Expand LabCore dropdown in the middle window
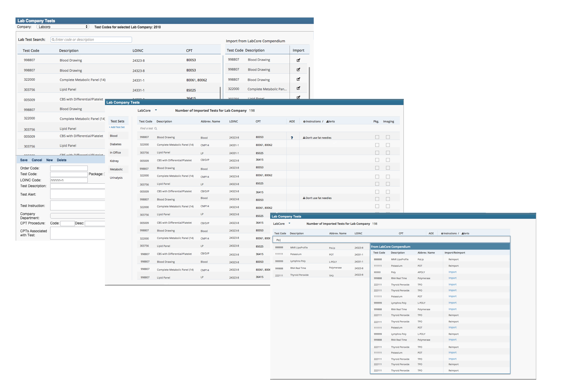 pos(156,110)
